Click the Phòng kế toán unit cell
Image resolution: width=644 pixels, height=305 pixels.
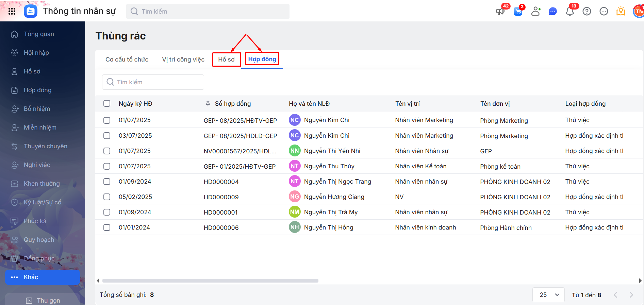coord(500,167)
